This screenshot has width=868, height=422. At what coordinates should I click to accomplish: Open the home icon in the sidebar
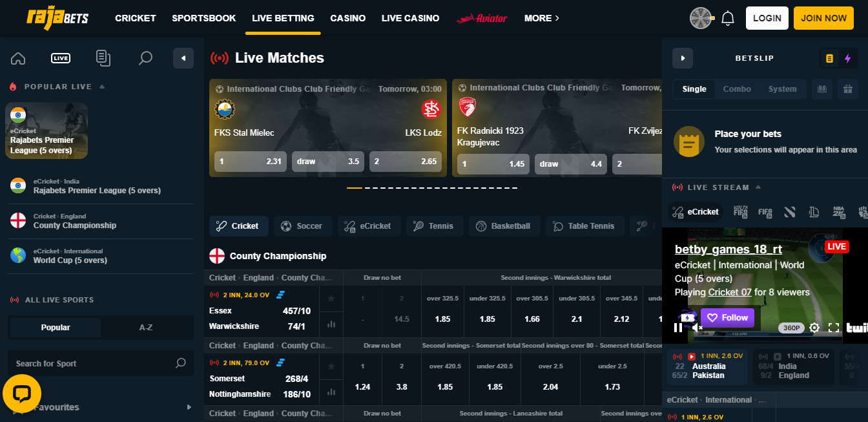click(18, 58)
